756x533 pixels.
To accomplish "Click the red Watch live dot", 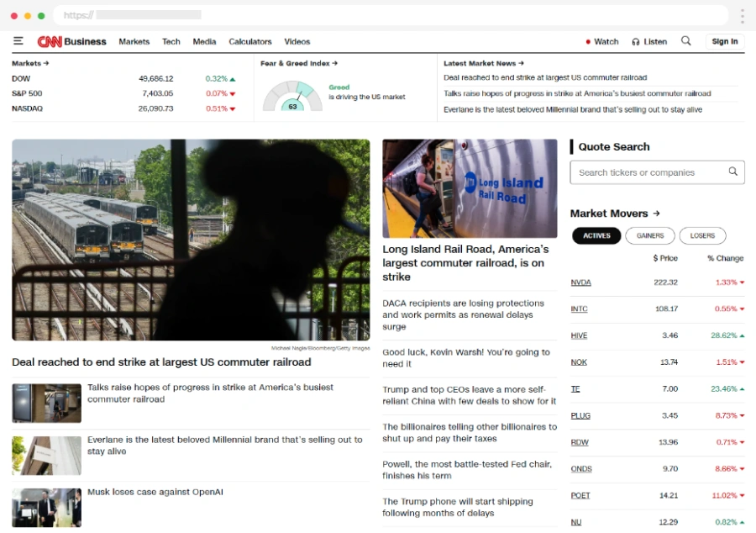I will pos(588,42).
